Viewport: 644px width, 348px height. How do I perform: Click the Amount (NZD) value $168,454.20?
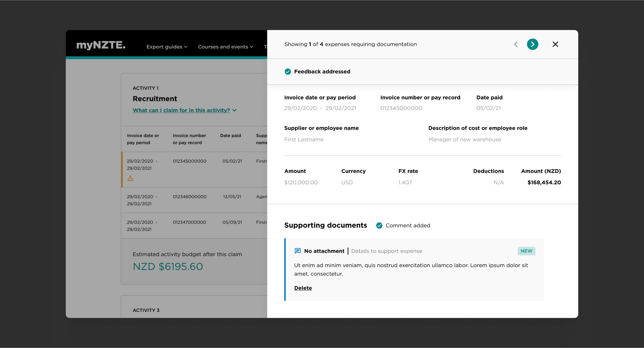coord(544,183)
